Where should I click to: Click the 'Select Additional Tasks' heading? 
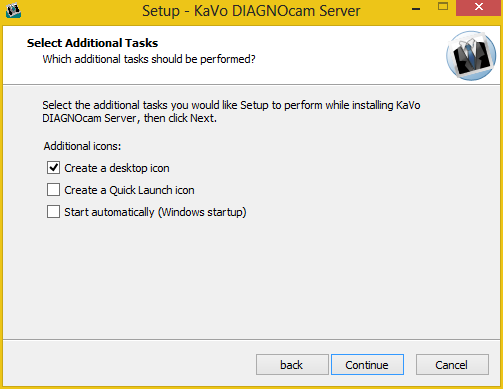click(x=92, y=43)
